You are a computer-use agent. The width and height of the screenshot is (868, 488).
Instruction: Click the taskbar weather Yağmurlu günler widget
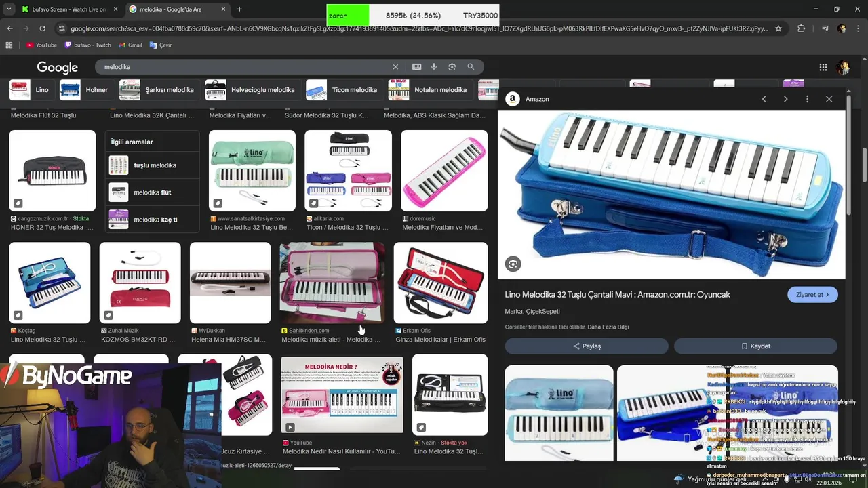pos(712,479)
